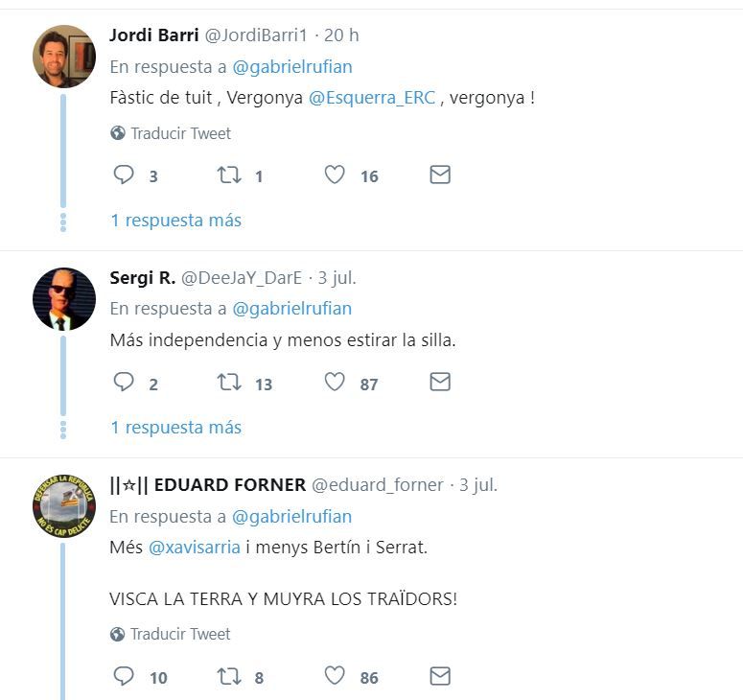Like Sergi R.'s tweet
Image resolution: width=743 pixels, height=700 pixels.
coord(334,383)
